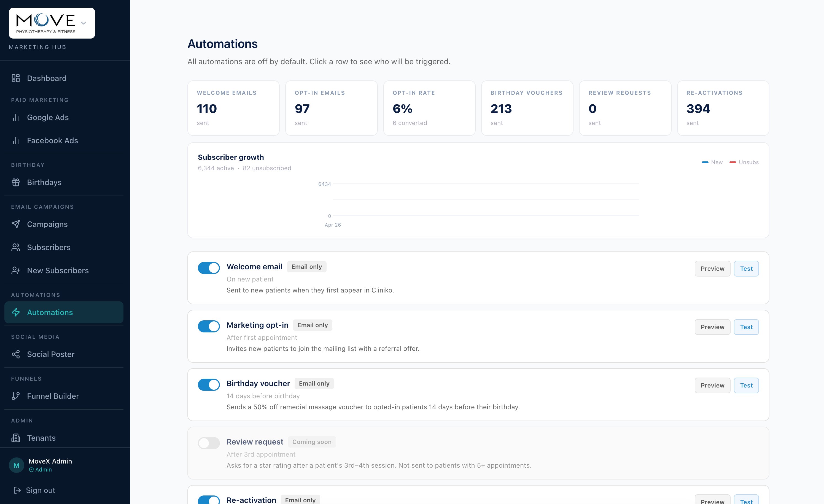
Task: Click the Birthday voucher toggle pill
Action: tap(209, 385)
